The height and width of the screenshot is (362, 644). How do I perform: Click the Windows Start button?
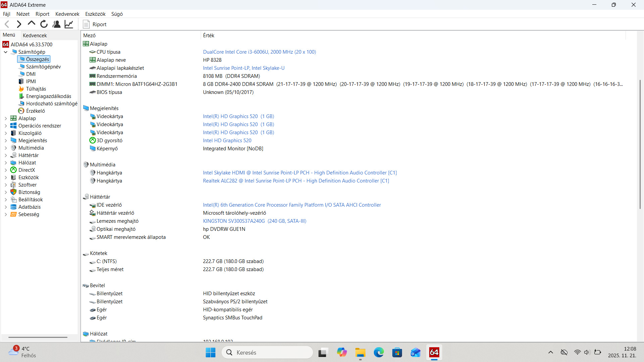coord(210,353)
